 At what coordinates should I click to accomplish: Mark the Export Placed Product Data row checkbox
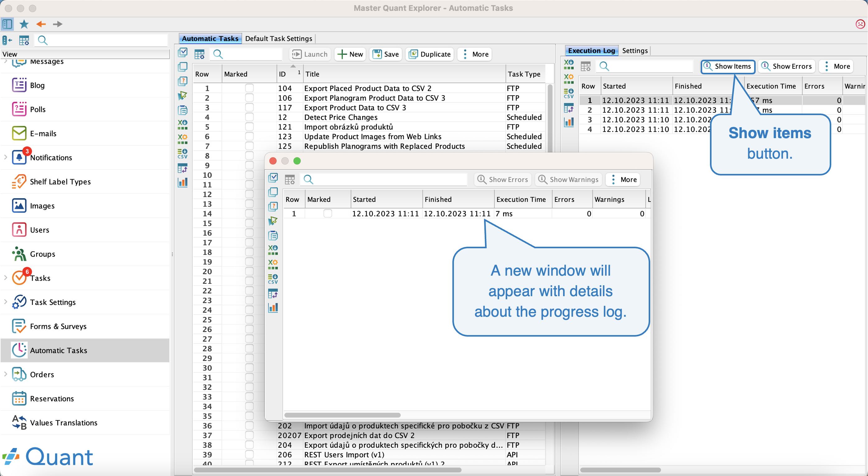(x=249, y=88)
